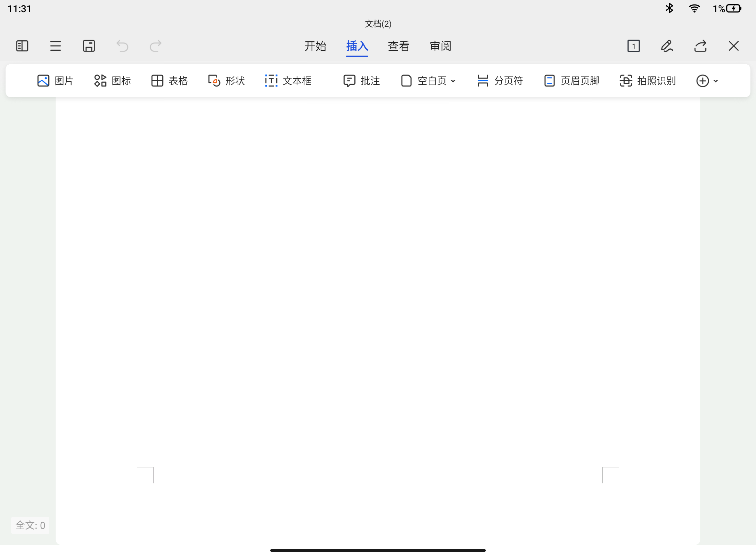Switch to the 审阅 tab
Viewport: 756px width, 556px height.
coord(440,46)
